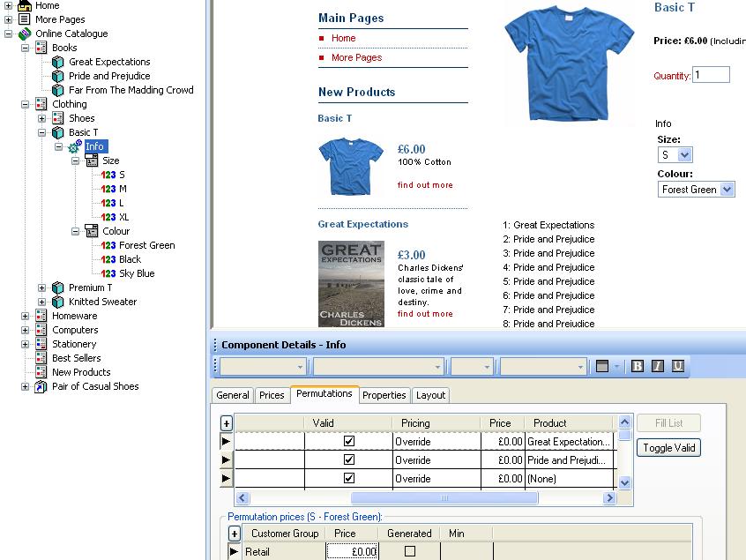The height and width of the screenshot is (560, 746).
Task: Uncheck Valid for Great Expectations permutation row
Action: pos(349,441)
